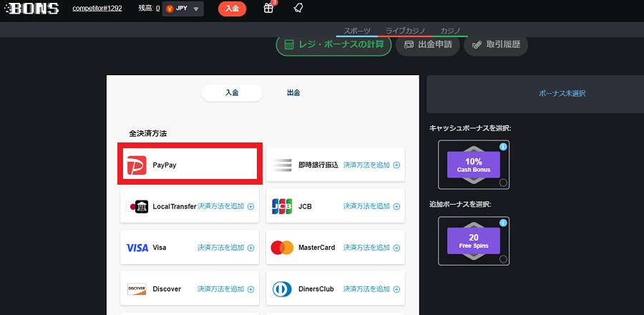Open the カジノ menu item
The height and width of the screenshot is (315, 644).
pyautogui.click(x=450, y=31)
